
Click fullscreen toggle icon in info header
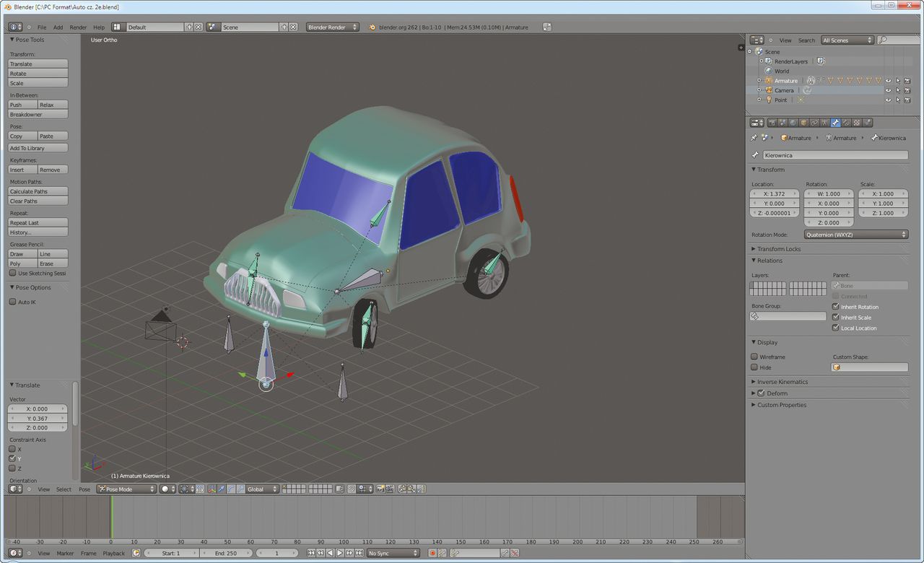pyautogui.click(x=547, y=27)
